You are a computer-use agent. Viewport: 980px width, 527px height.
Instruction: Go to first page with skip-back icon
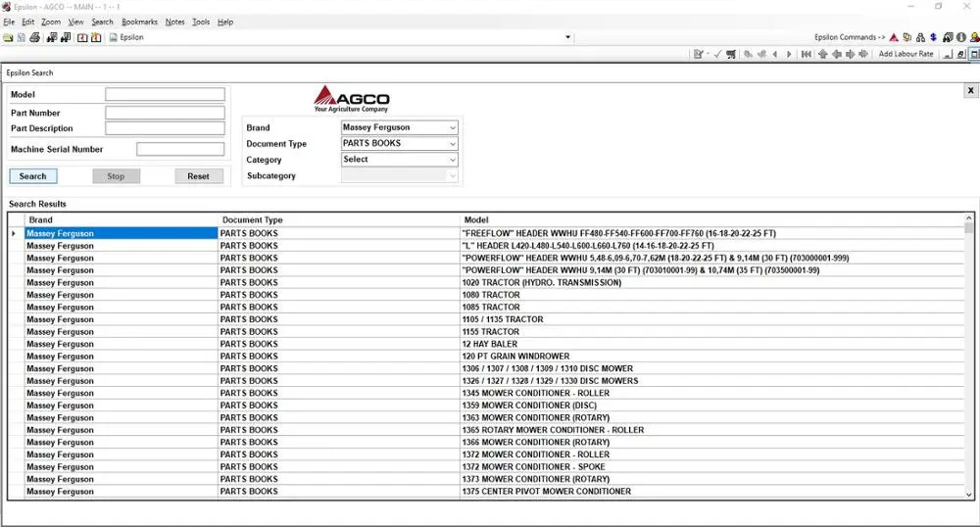click(x=807, y=54)
